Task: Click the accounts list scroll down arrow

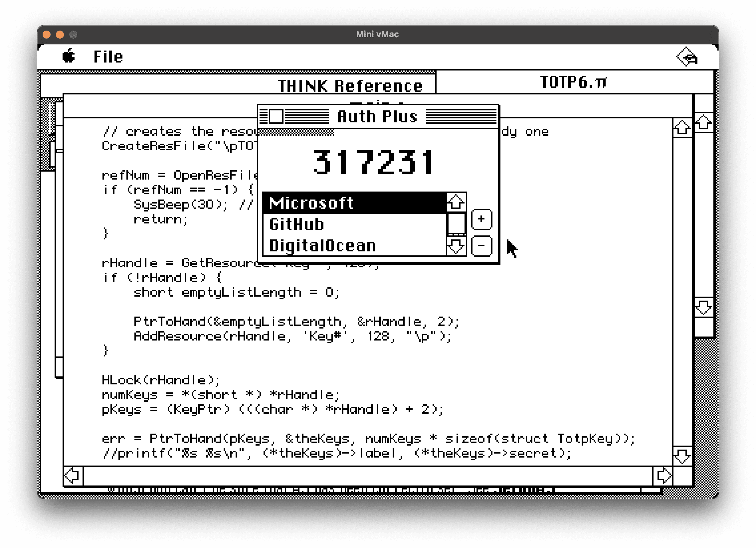Action: (x=456, y=246)
